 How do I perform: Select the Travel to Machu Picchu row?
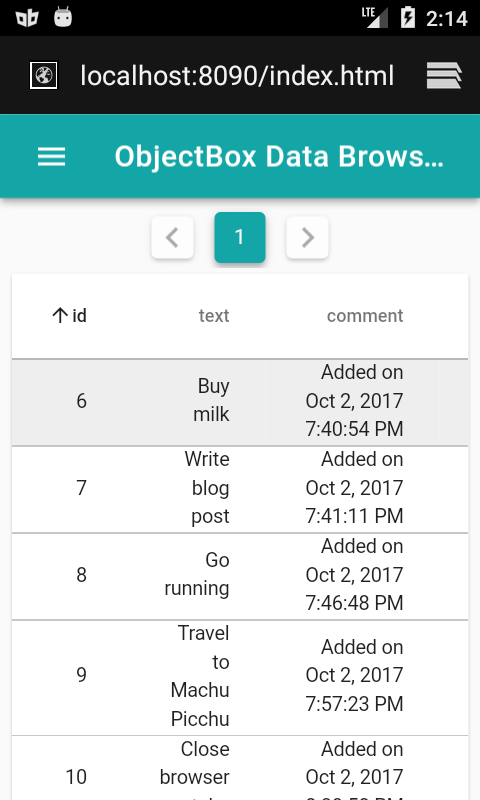[240, 678]
